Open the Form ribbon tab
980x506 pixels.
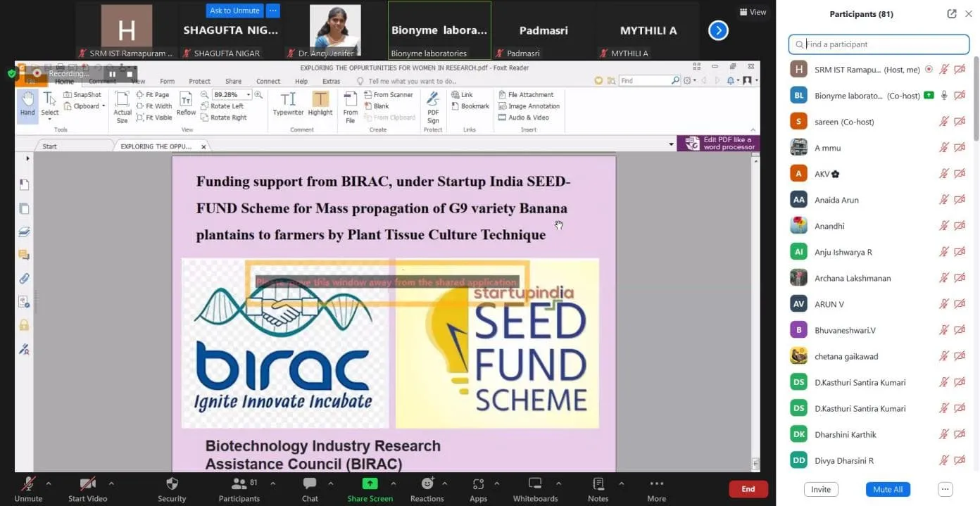coord(167,81)
